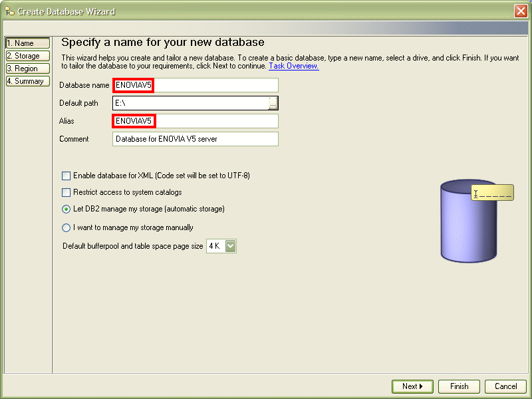Open the Task Overview link
This screenshot has height=399, width=532.
click(x=294, y=66)
